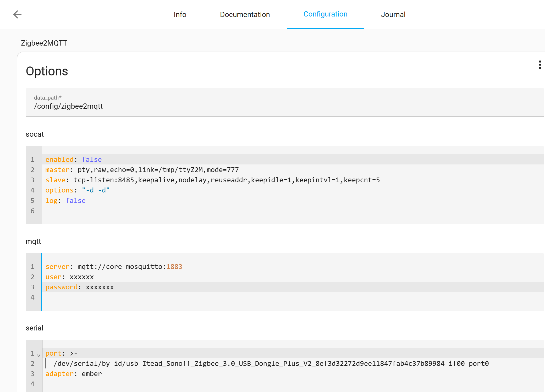
Task: Place cursor in slave tcp-listen line
Action: point(293,180)
